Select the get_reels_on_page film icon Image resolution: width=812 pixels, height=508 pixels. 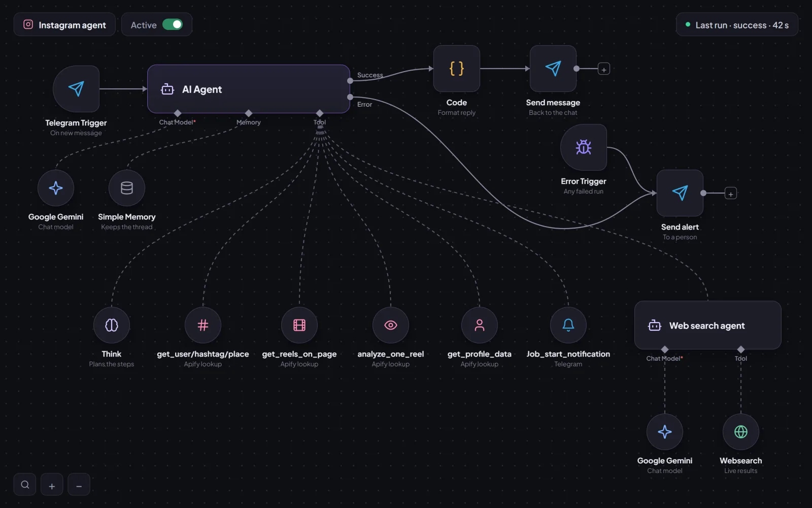299,325
